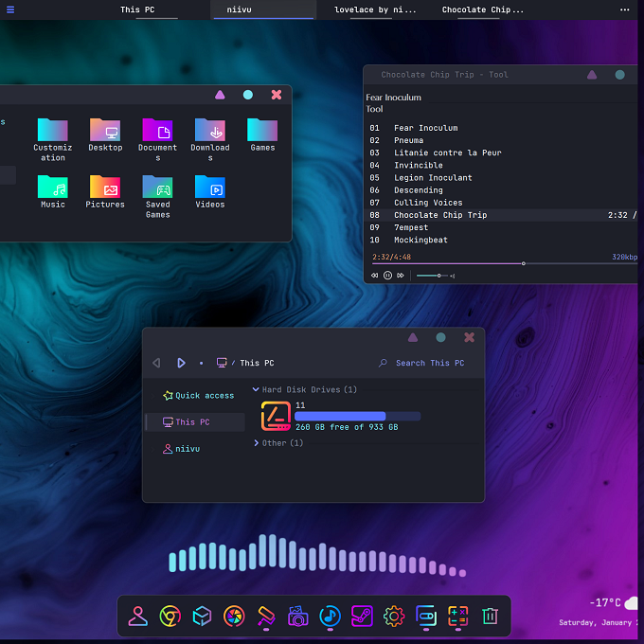Select track 05 Legion Inoculant
644x644 pixels.
pos(500,178)
